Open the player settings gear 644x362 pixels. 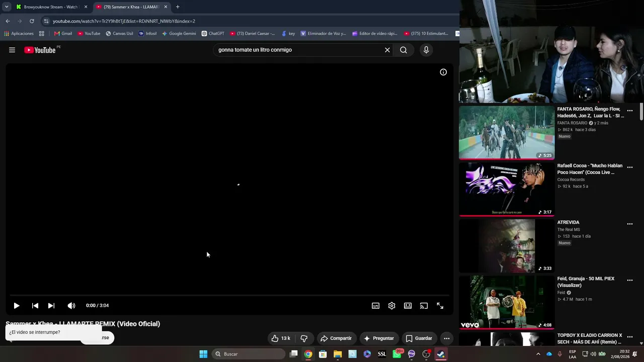[392, 306]
